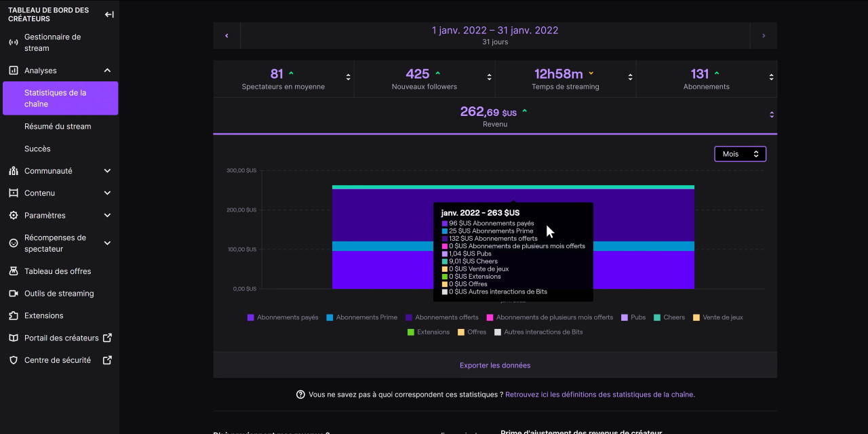
Task: Go to the previous date range
Action: tap(226, 36)
